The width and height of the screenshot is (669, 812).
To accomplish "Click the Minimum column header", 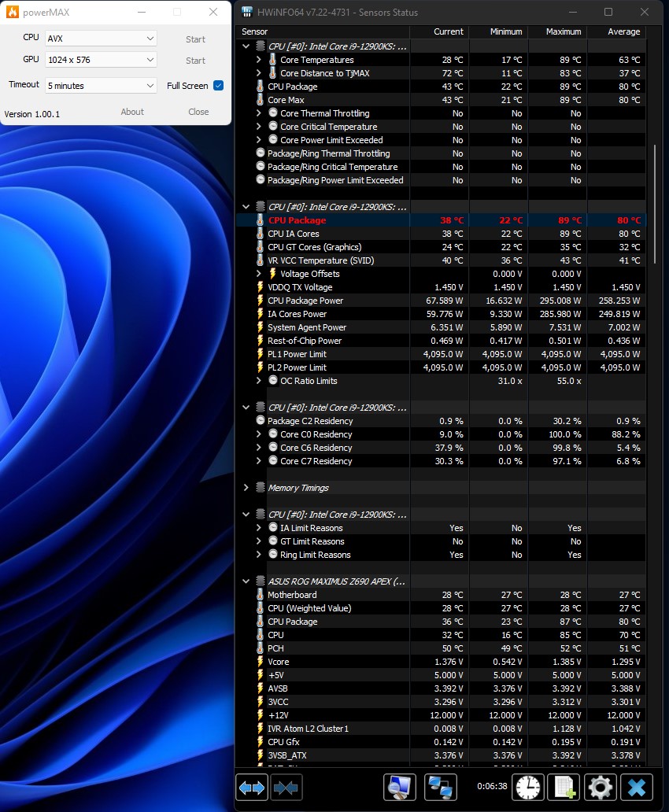I will 498,31.
